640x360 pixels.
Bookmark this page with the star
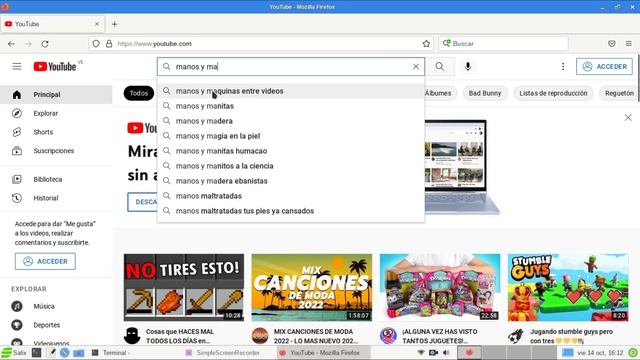click(x=426, y=44)
